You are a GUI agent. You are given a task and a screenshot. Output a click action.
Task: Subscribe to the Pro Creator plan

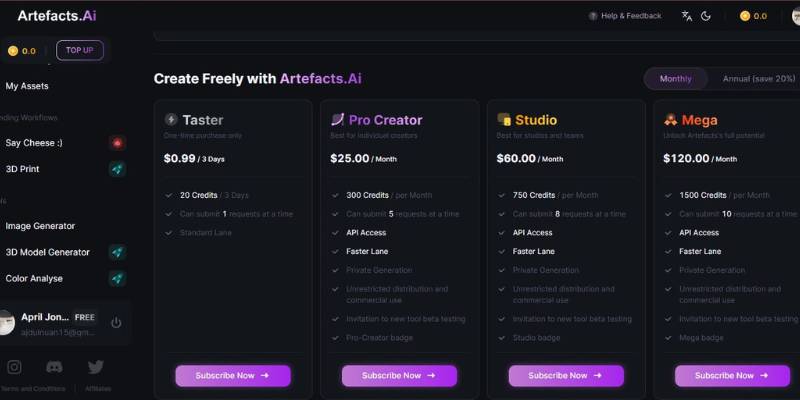click(399, 376)
